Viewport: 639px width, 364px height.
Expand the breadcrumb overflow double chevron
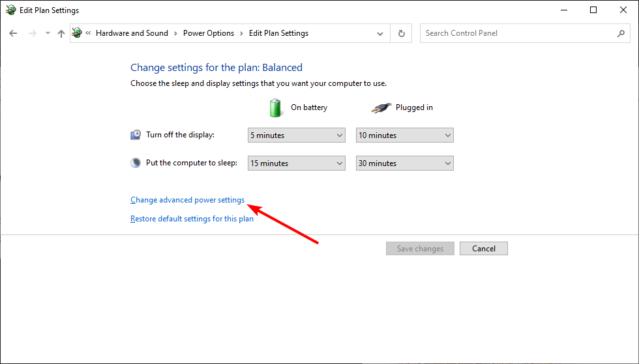tap(88, 33)
